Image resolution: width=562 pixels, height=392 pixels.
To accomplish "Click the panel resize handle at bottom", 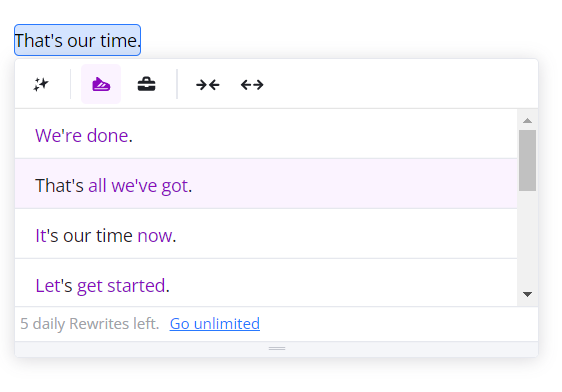I will click(277, 348).
